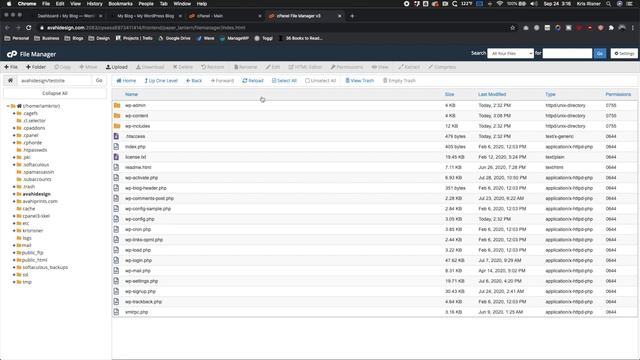Screen dimensions: 640x360
Task: Expand the .cpaddons folder
Action: 14,128
